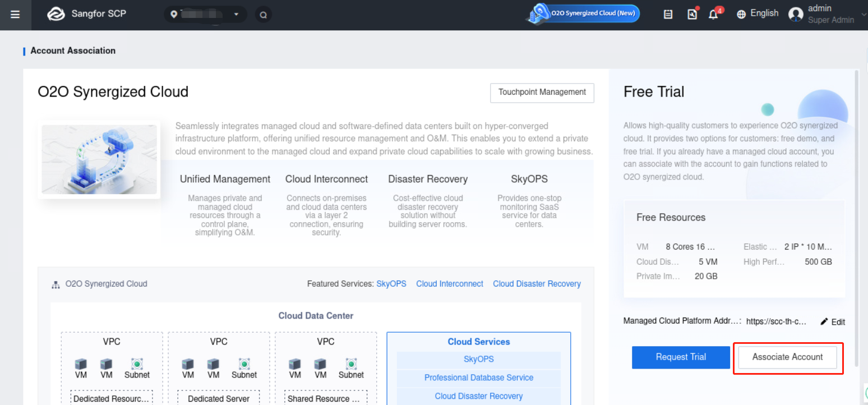868x405 pixels.
Task: Edit the Managed Cloud Platform Address
Action: coord(833,322)
